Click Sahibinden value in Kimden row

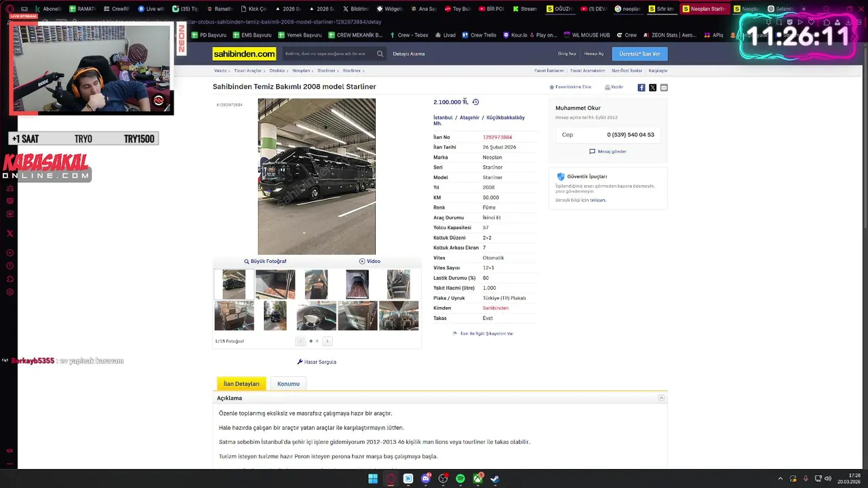[x=496, y=308]
